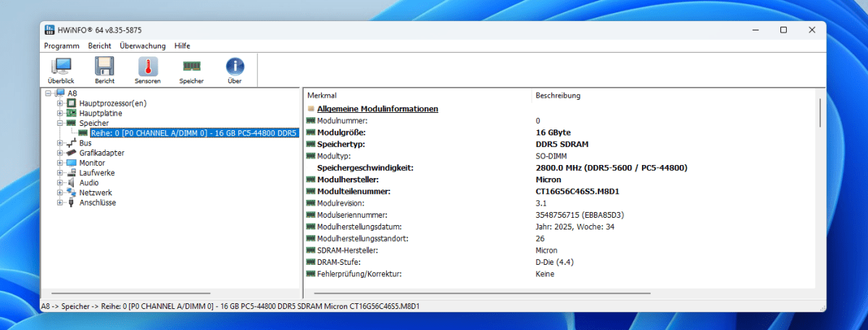
Task: Click the Speicher memory module toolbar icon
Action: (191, 67)
